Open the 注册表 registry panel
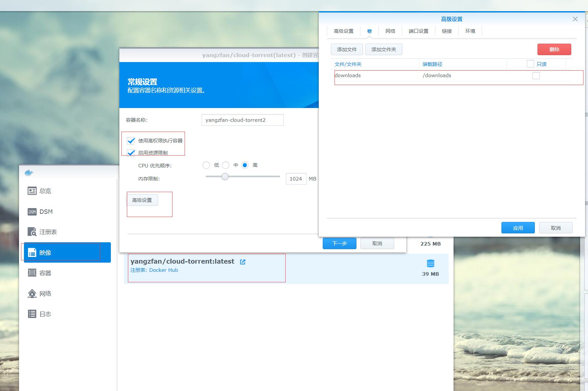This screenshot has width=588, height=391. 48,232
